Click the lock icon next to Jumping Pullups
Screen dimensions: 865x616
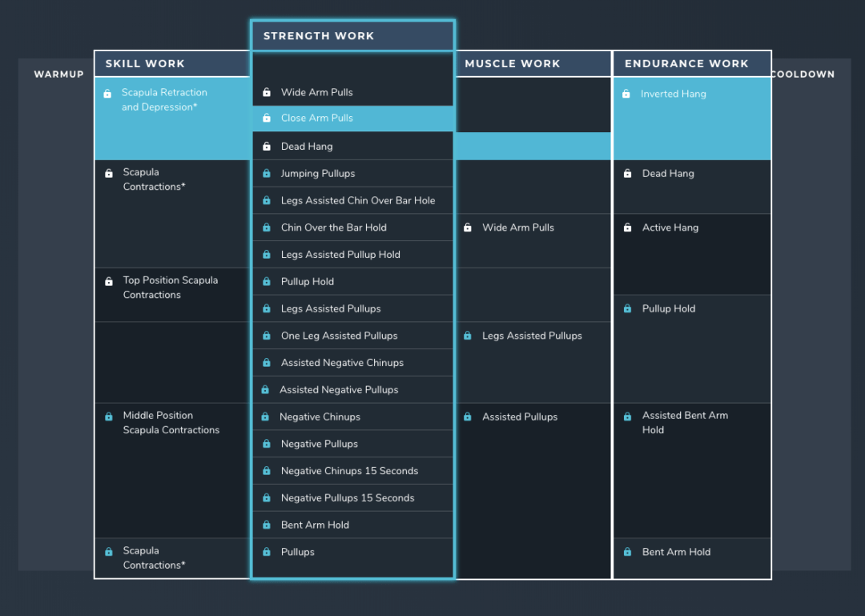pyautogui.click(x=267, y=174)
